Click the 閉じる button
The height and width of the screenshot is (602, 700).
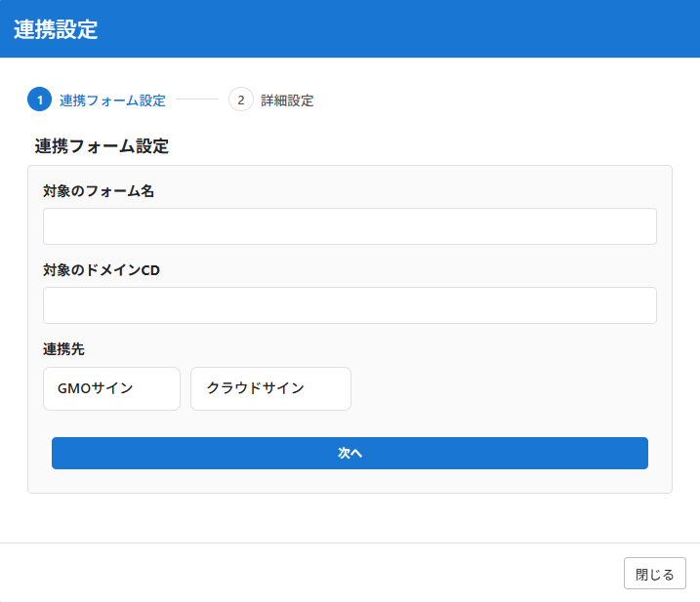(x=654, y=574)
